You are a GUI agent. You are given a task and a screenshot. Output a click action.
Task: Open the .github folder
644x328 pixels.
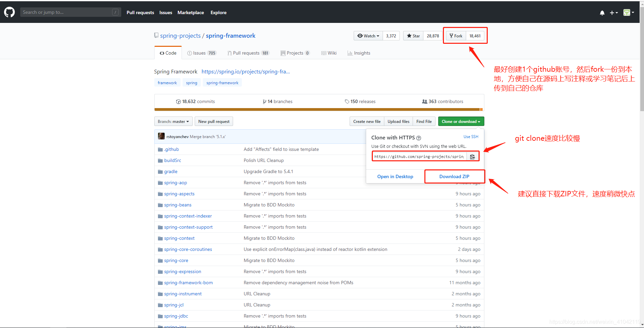[171, 149]
